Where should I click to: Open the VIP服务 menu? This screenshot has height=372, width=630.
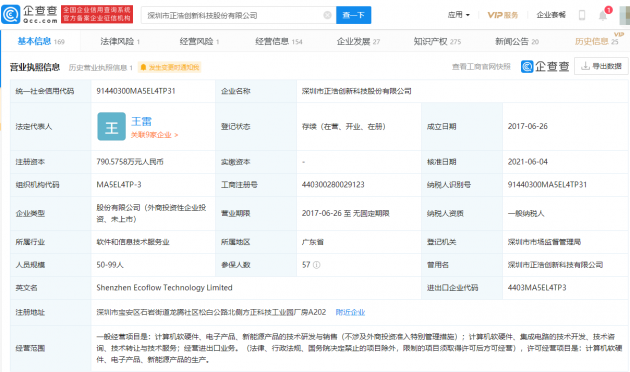pyautogui.click(x=503, y=15)
